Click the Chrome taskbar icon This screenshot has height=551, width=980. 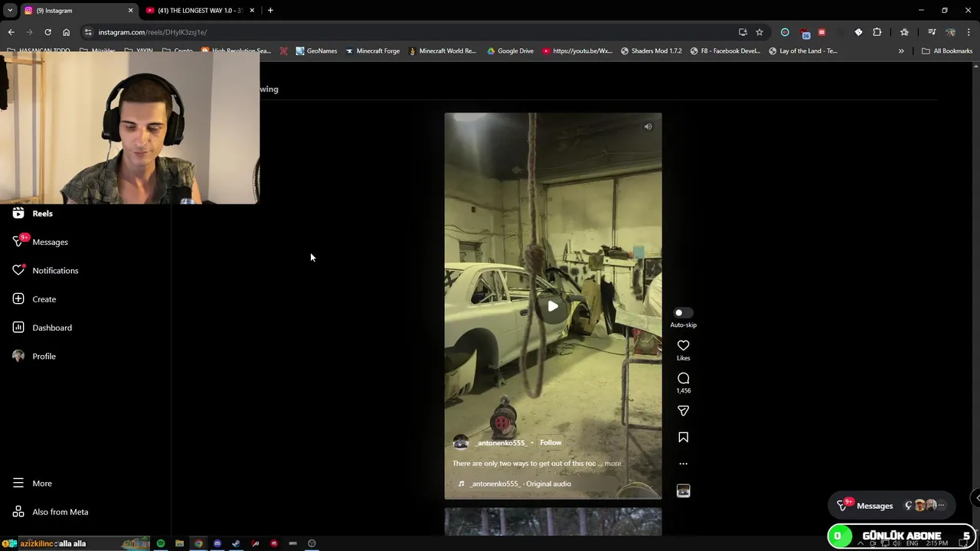pos(198,543)
